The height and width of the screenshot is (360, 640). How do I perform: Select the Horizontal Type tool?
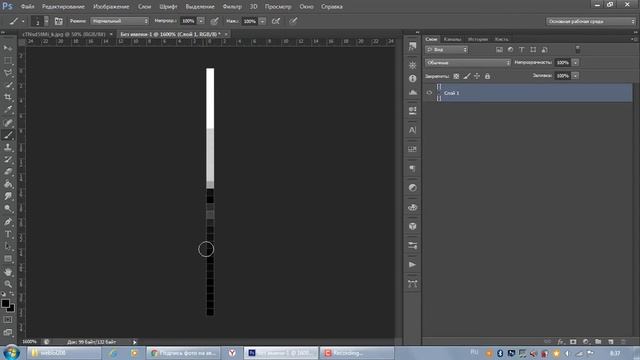pos(8,234)
